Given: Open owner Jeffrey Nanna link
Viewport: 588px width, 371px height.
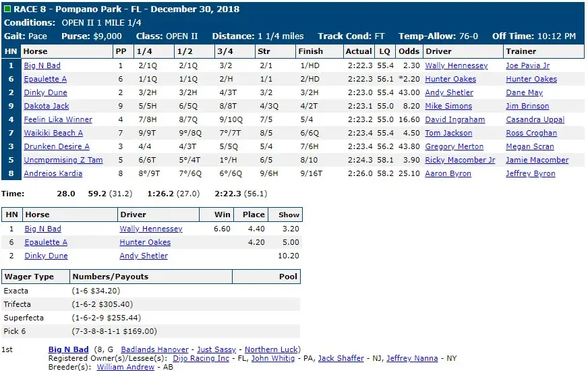Looking at the screenshot, I should pos(412,358).
